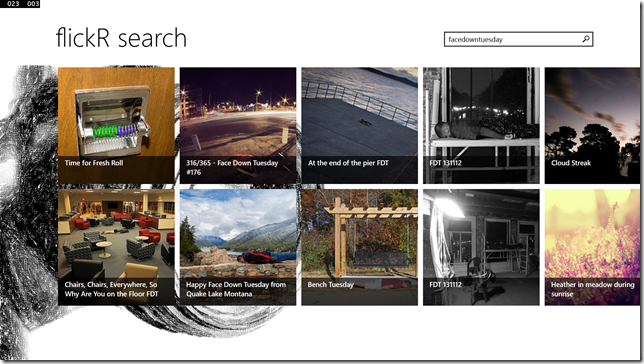The image size is (644, 364).
Task: Click the 023 003 counter overlay
Action: (20, 4)
